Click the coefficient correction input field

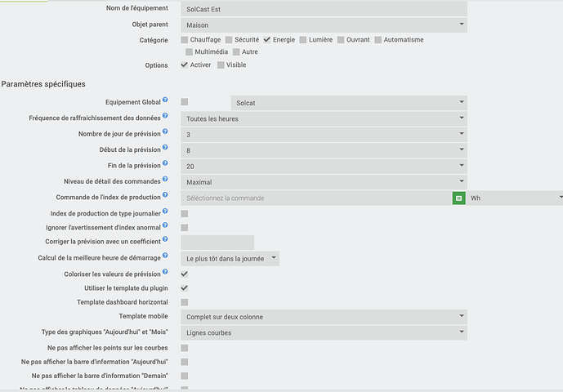tap(217, 243)
